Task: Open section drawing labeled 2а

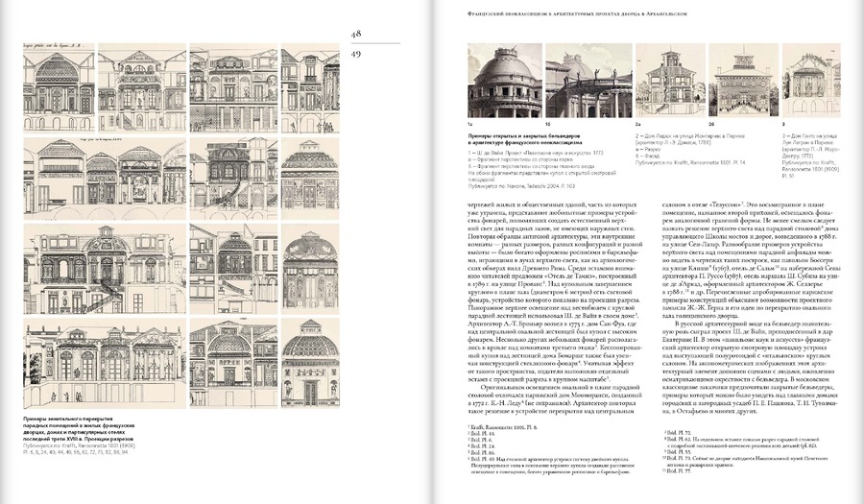Action: click(x=670, y=81)
